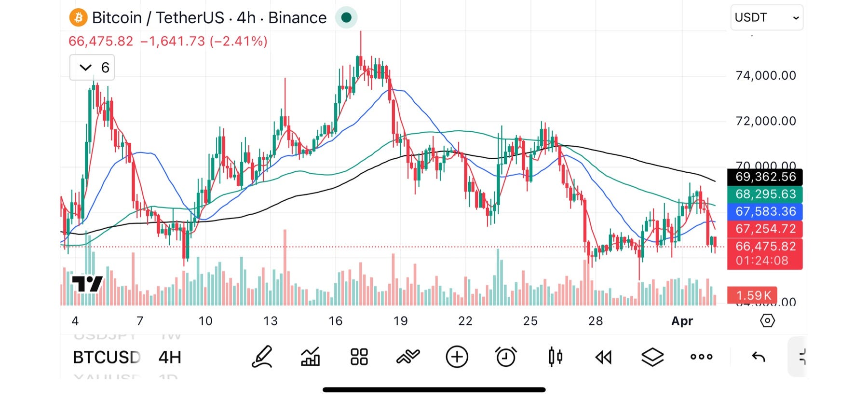Tap the undo arrow icon

pos(759,357)
